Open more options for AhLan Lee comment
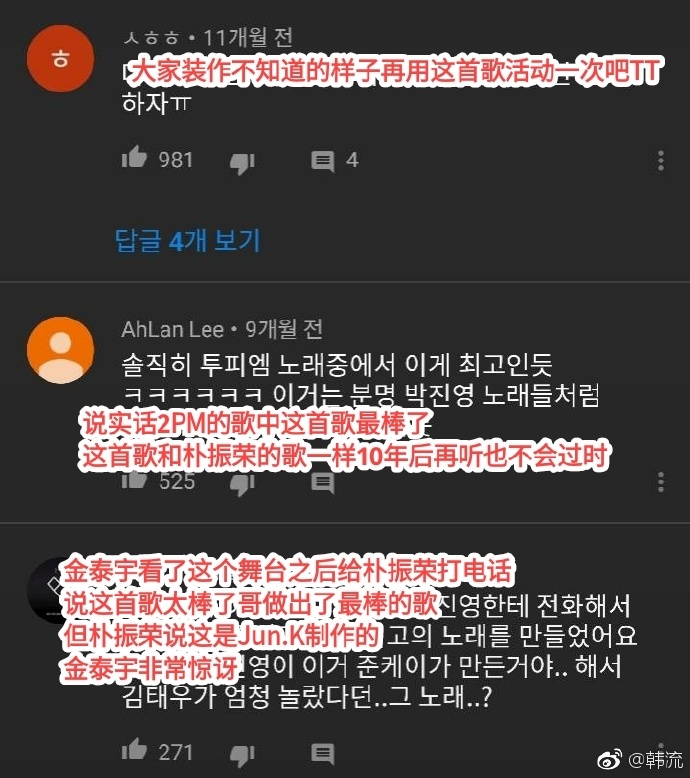Image resolution: width=690 pixels, height=778 pixels. tap(660, 482)
